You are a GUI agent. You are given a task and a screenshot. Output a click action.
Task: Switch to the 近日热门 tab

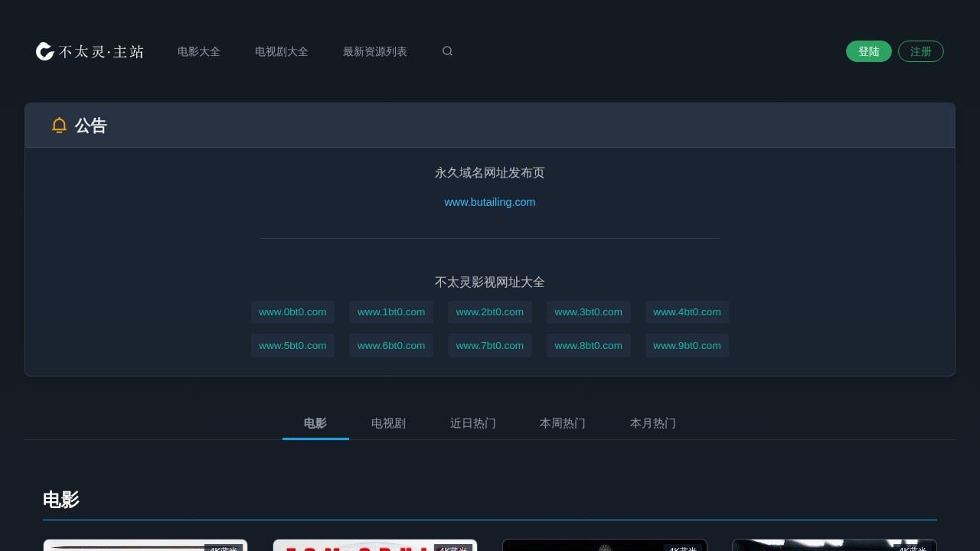473,423
